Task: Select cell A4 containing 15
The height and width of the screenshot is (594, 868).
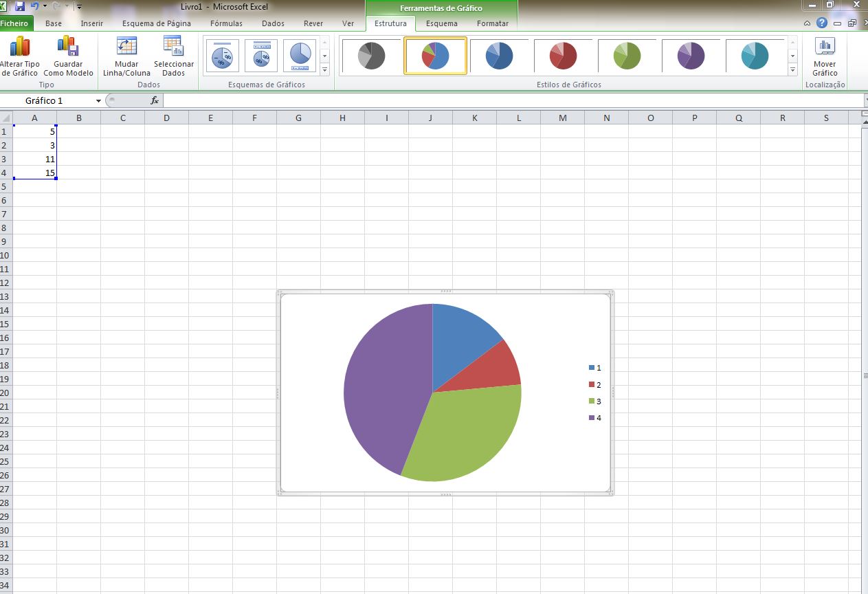Action: point(34,173)
